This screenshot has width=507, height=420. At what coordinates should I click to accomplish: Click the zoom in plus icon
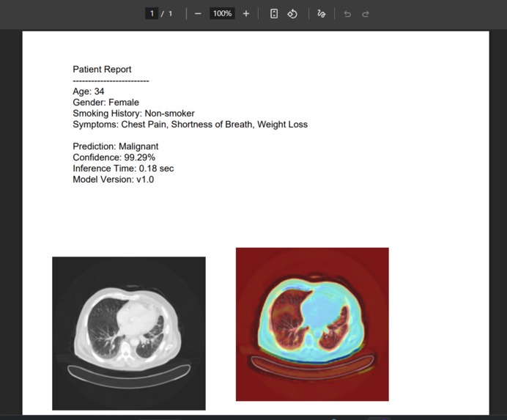pyautogui.click(x=246, y=14)
